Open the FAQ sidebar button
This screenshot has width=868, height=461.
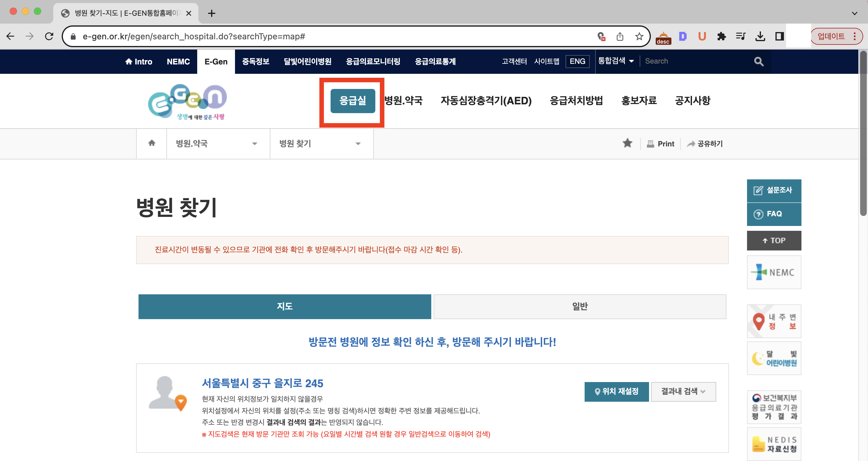coord(774,214)
